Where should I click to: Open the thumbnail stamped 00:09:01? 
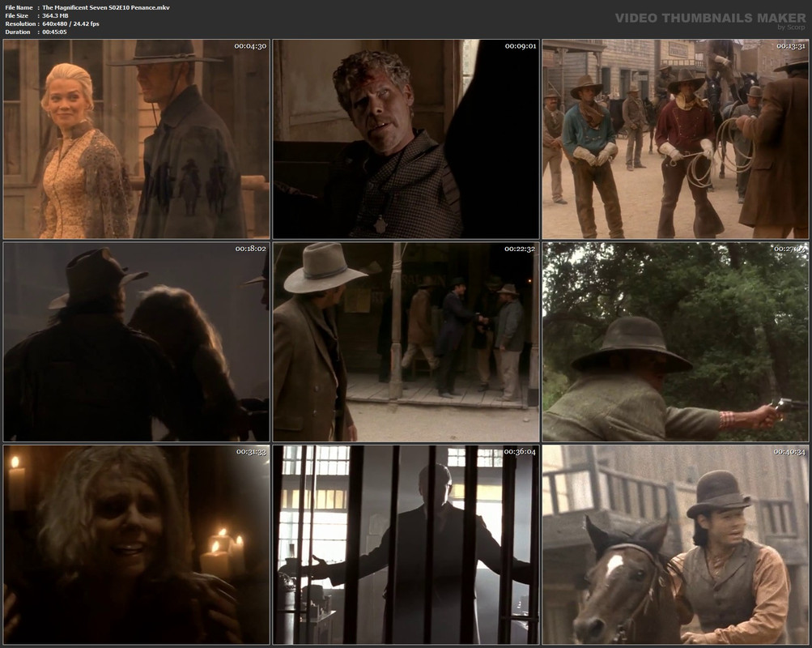406,139
